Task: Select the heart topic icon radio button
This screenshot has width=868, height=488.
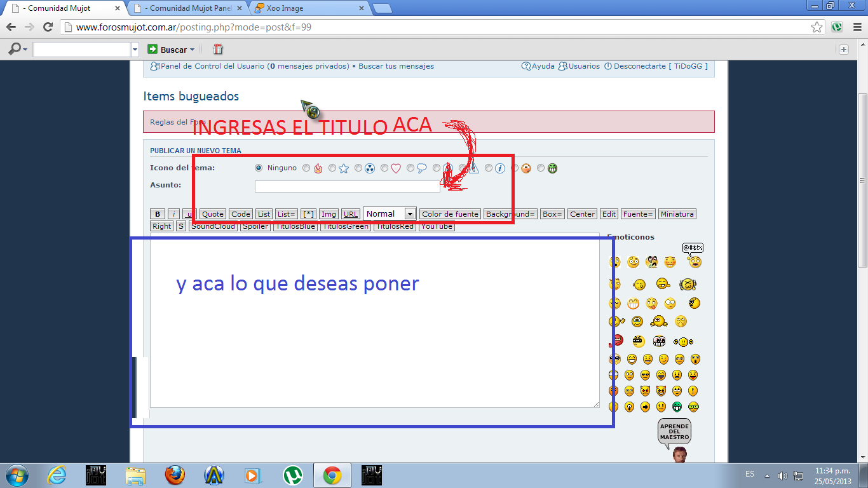Action: (384, 168)
